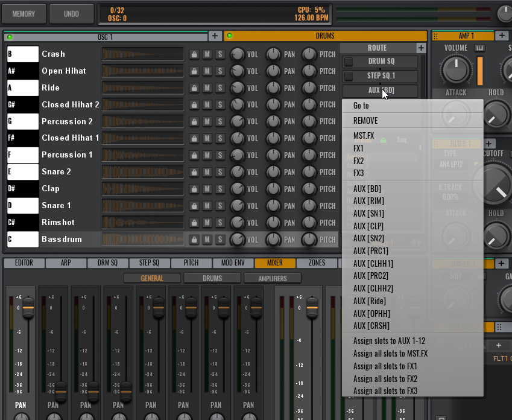Screen dimensions: 512x420
Task: Click the Crash PAN knob
Action: [273, 54]
